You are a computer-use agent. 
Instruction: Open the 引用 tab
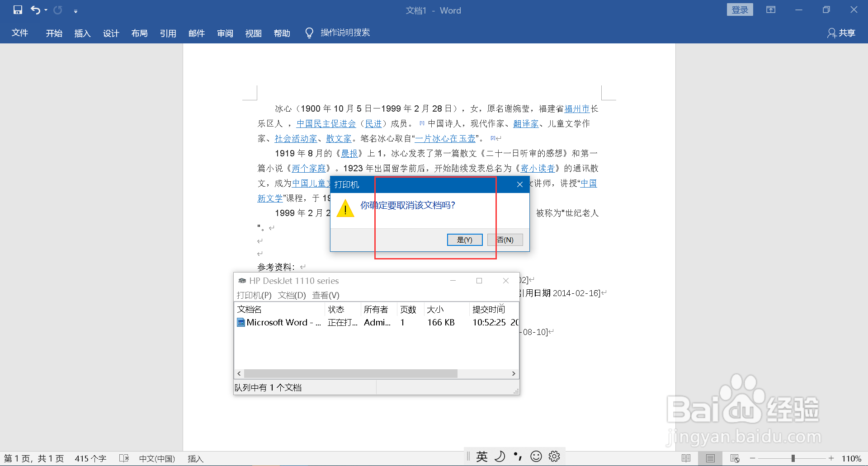tap(168, 33)
